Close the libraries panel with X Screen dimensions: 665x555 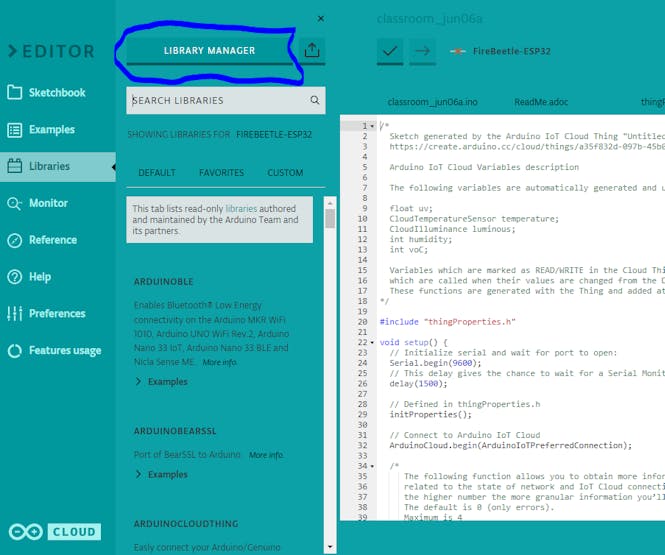click(x=321, y=19)
